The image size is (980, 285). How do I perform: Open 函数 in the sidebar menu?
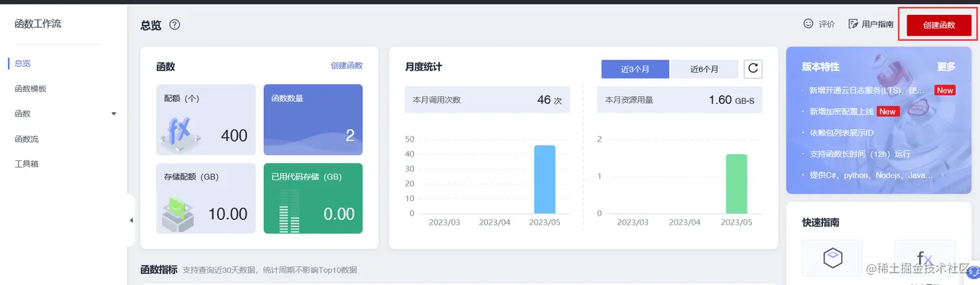pyautogui.click(x=23, y=114)
